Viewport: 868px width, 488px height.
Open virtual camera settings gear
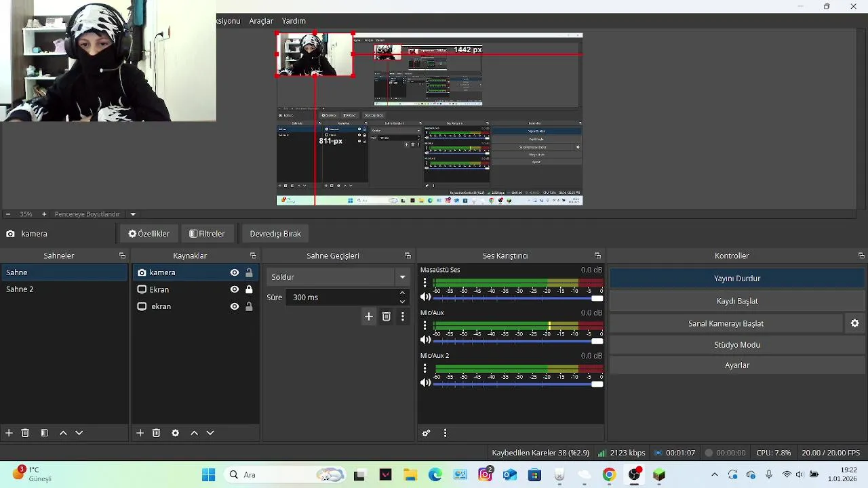[855, 323]
